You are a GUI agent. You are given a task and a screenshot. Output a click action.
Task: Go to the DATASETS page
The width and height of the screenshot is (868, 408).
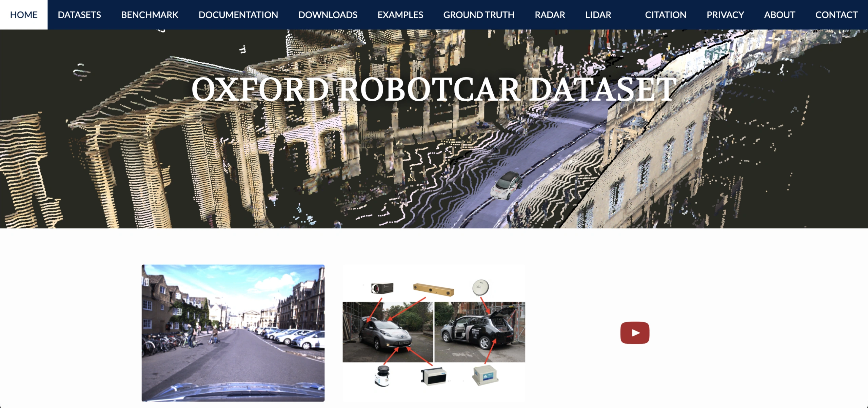(79, 15)
